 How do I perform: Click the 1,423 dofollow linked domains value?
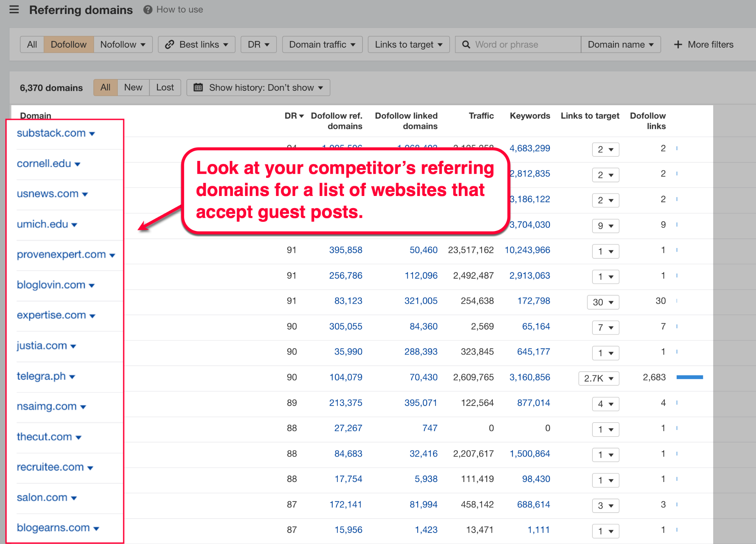click(426, 530)
